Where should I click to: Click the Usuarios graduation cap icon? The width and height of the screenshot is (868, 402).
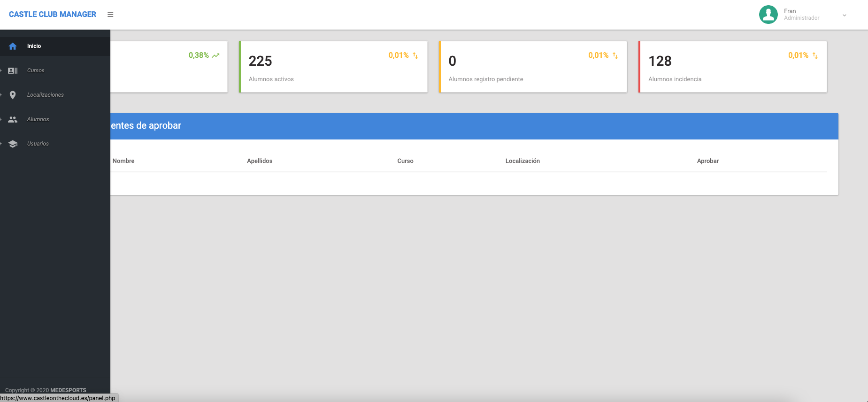coord(13,144)
